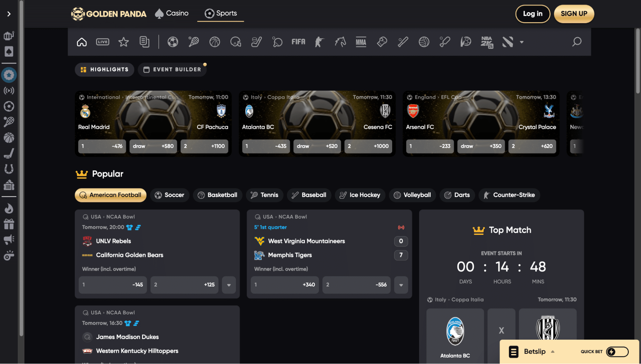Bet on CF Pachuca at +1100
The image size is (641, 364).
(204, 146)
